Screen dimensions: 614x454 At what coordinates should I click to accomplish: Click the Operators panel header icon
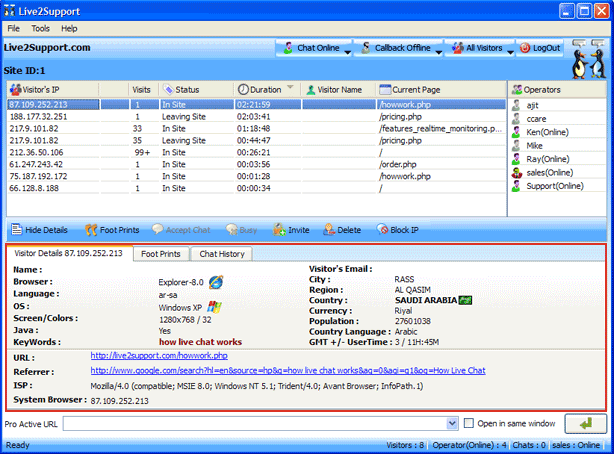pos(517,90)
